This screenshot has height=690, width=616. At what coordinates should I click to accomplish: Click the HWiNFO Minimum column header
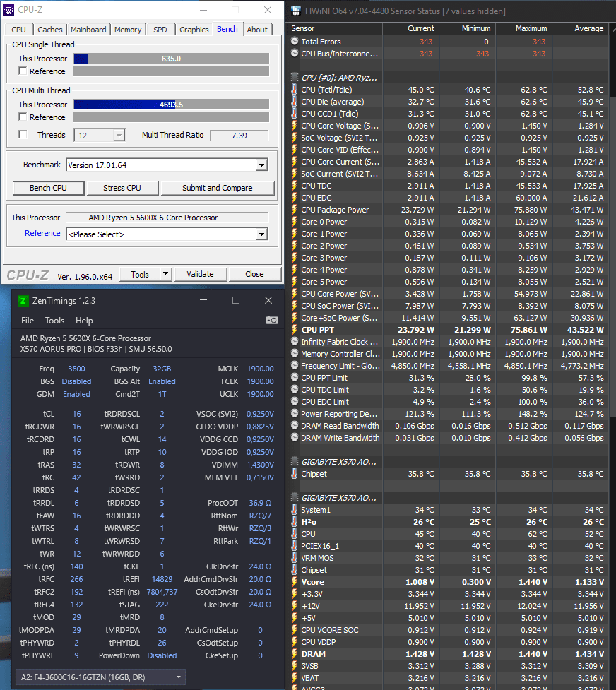pyautogui.click(x=468, y=28)
